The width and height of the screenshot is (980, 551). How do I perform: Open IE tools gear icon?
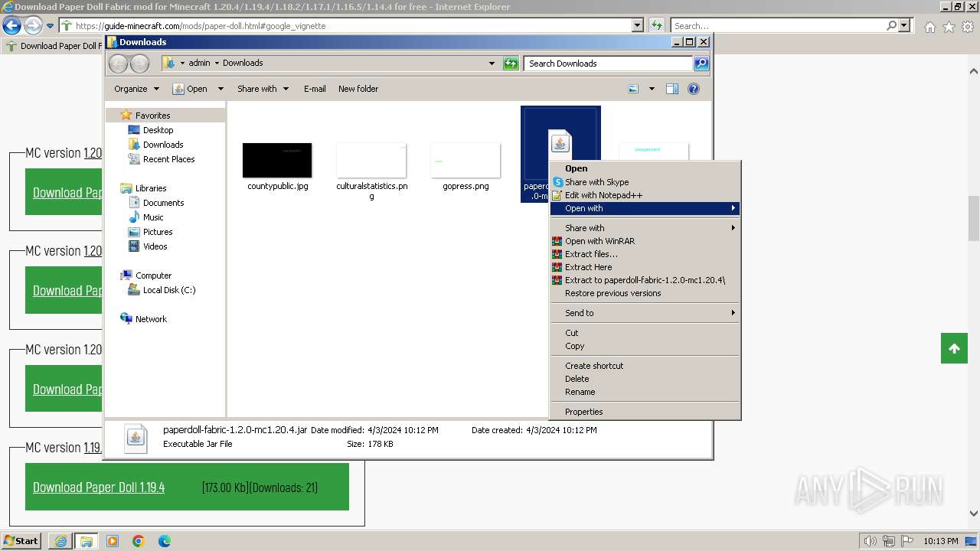point(968,27)
